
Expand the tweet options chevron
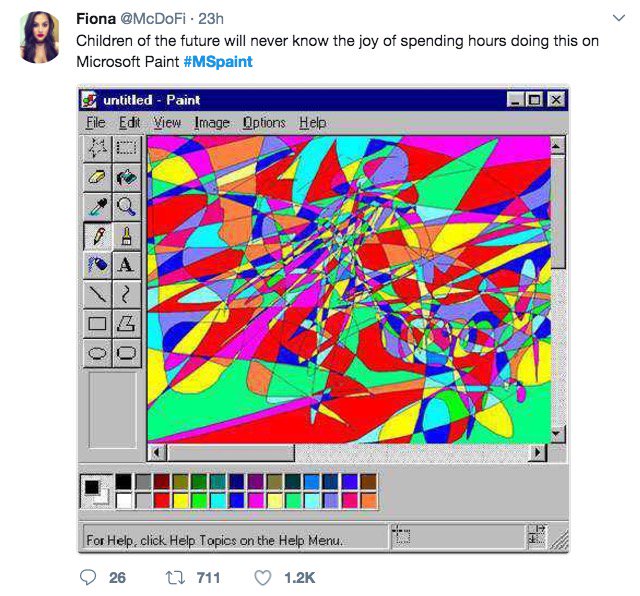[x=619, y=18]
